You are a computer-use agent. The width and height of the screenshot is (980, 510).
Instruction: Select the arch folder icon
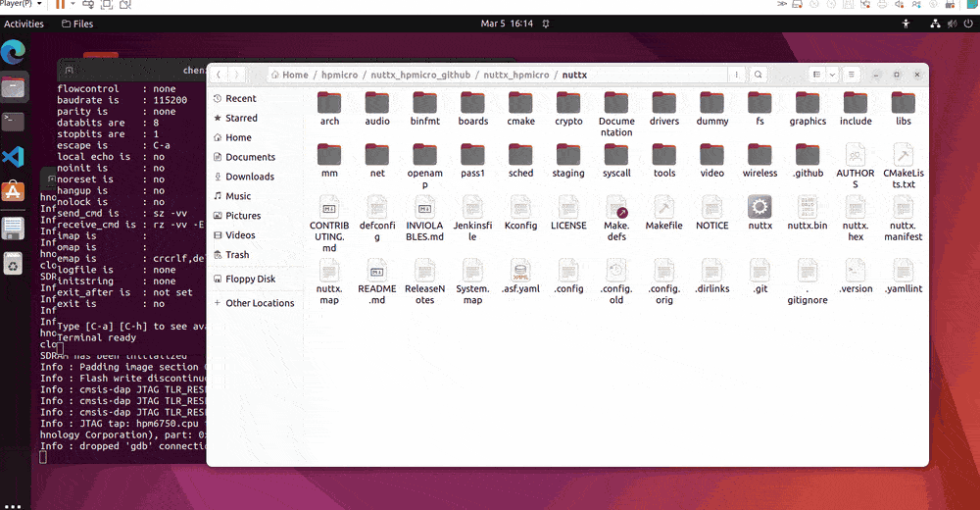pos(329,102)
